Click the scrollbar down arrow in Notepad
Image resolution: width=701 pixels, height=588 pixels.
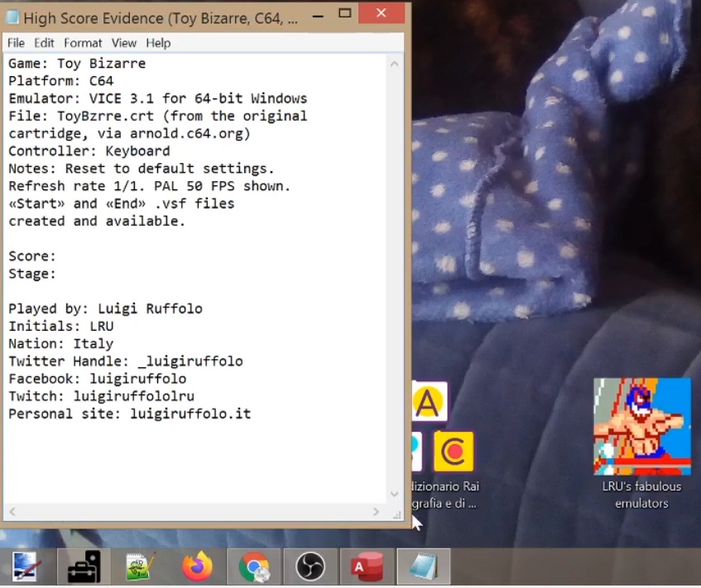(395, 495)
